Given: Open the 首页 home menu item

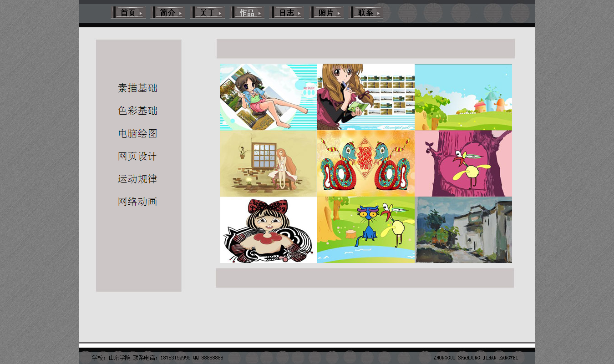Looking at the screenshot, I should [x=128, y=13].
